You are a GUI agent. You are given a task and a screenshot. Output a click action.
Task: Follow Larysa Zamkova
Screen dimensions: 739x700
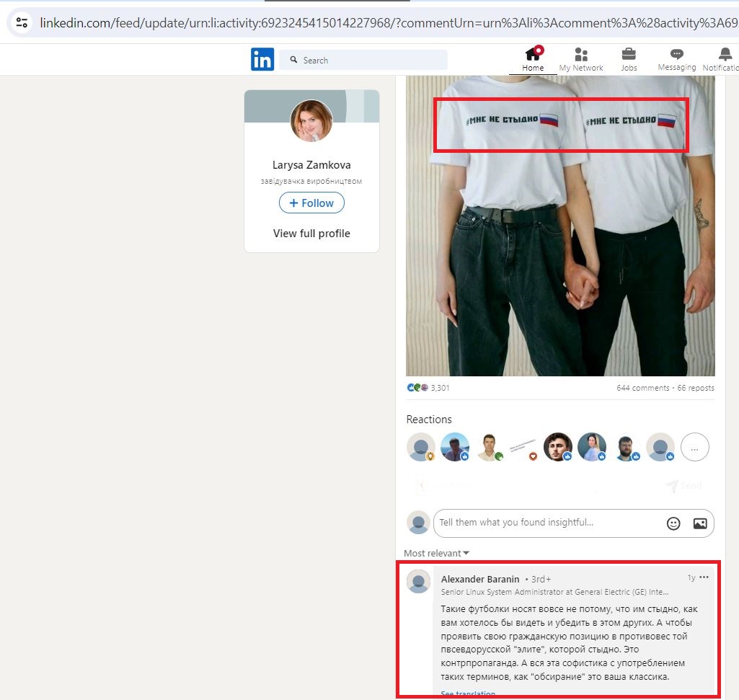[x=311, y=203]
